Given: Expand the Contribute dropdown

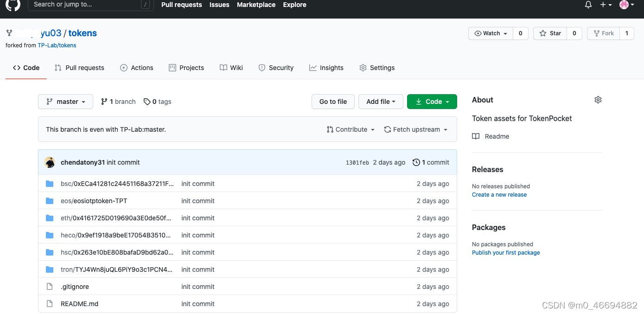Looking at the screenshot, I should point(351,129).
